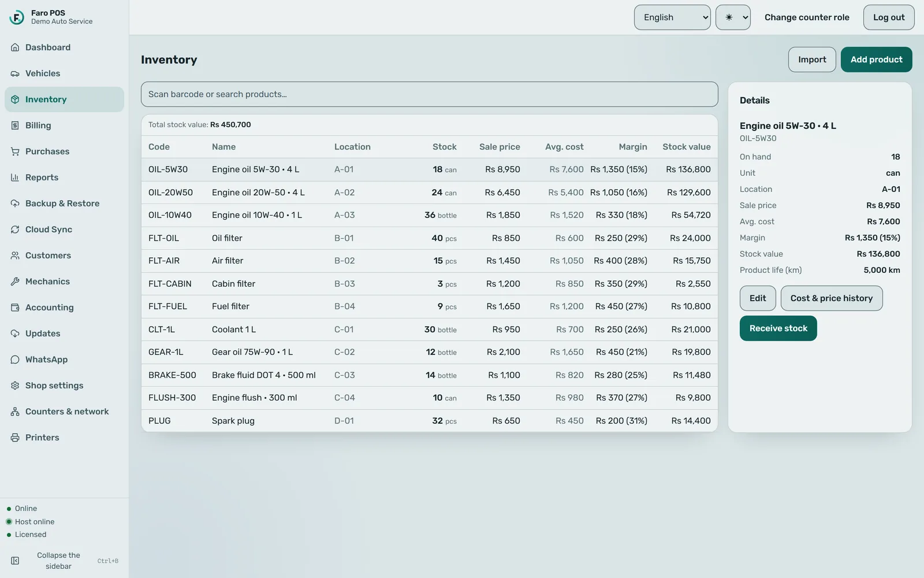924x578 pixels.
Task: Select the FLT-CABIN code cell
Action: (170, 284)
